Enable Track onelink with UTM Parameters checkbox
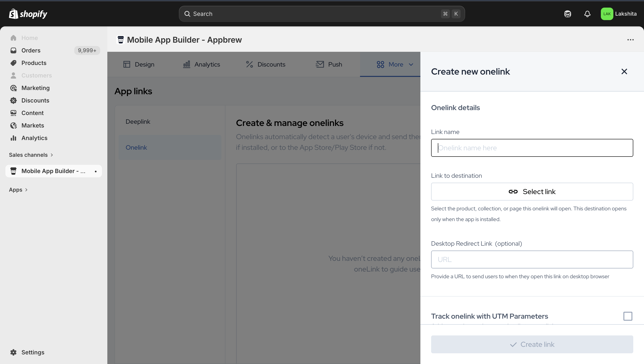The image size is (644, 364). [x=627, y=316]
